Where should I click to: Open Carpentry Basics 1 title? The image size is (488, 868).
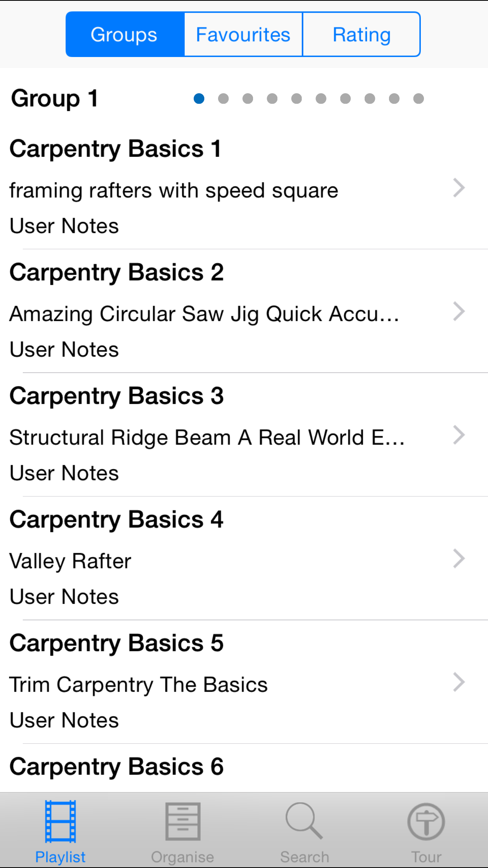(116, 149)
